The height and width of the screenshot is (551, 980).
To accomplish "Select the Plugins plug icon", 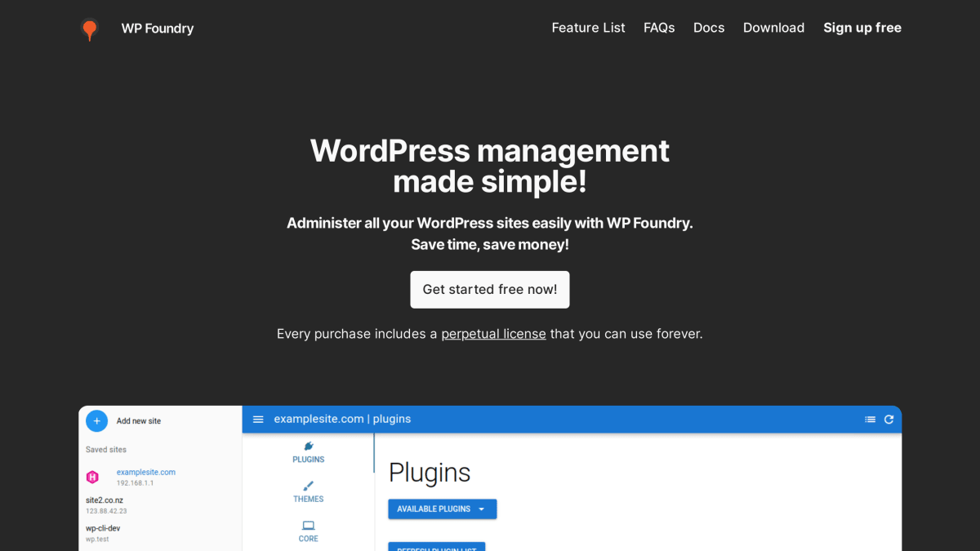I will pos(309,446).
